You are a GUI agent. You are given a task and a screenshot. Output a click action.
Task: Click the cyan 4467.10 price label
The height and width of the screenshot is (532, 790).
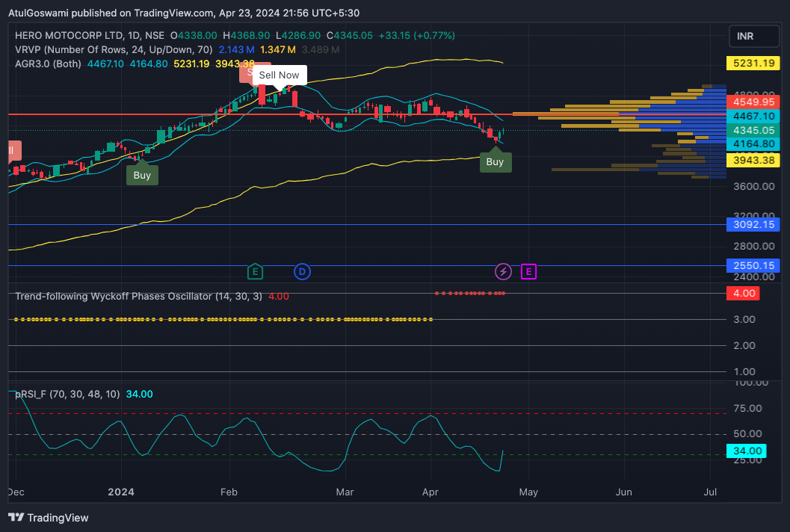(x=753, y=116)
